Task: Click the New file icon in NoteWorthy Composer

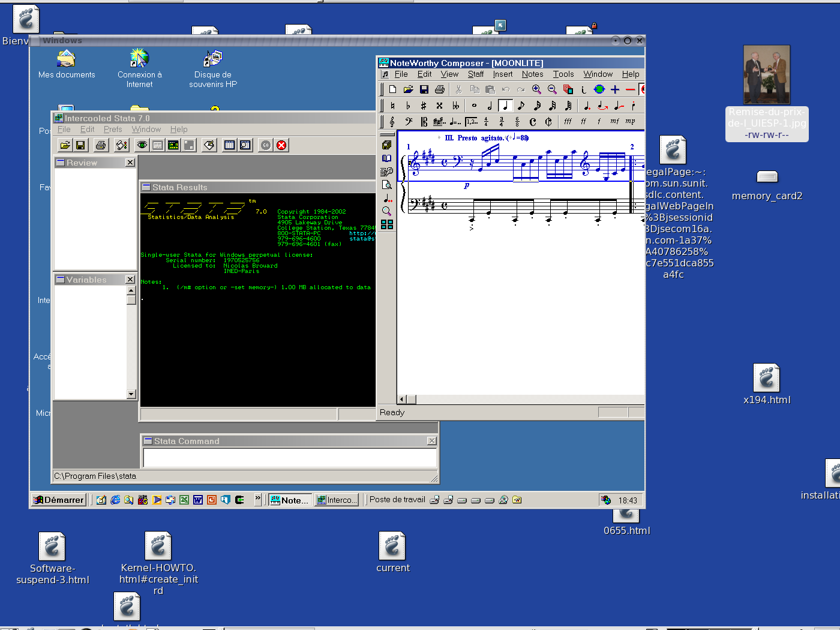Action: pos(392,89)
